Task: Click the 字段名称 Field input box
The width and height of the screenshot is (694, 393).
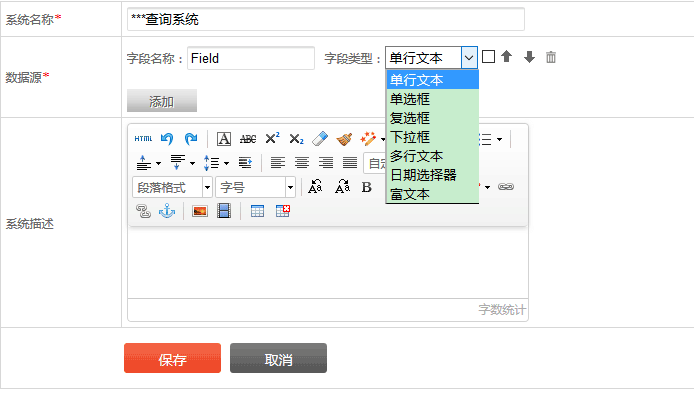Action: pyautogui.click(x=251, y=58)
